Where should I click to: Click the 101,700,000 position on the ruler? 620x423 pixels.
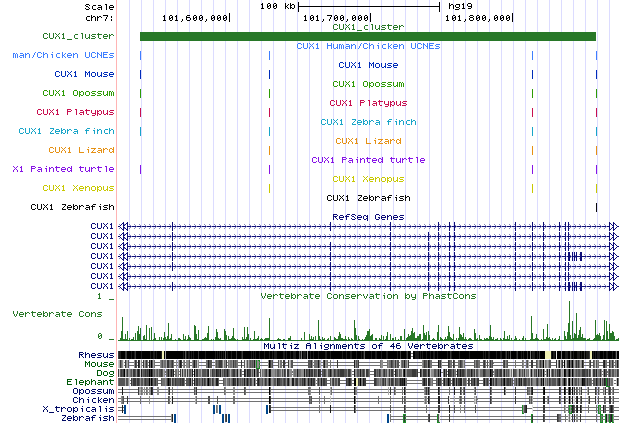(x=335, y=17)
